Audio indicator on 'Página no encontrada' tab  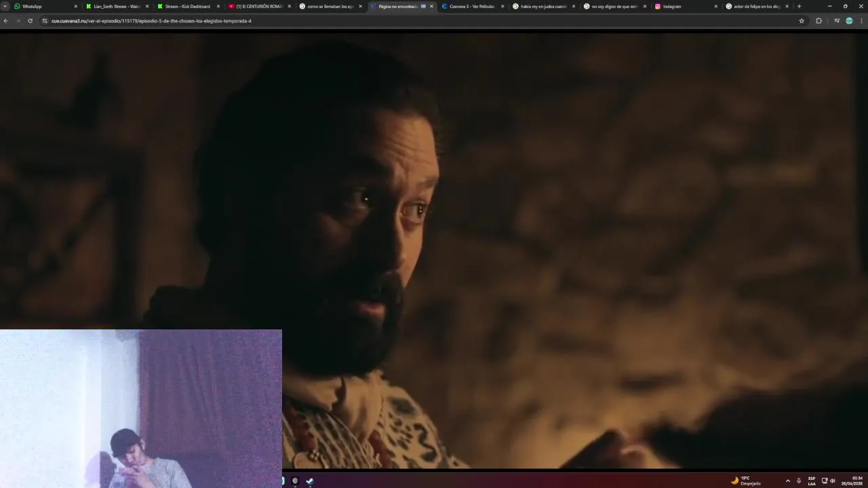point(423,6)
